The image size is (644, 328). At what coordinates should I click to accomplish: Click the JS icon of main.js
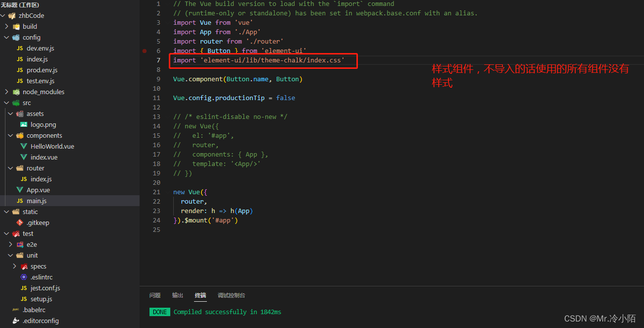click(20, 201)
